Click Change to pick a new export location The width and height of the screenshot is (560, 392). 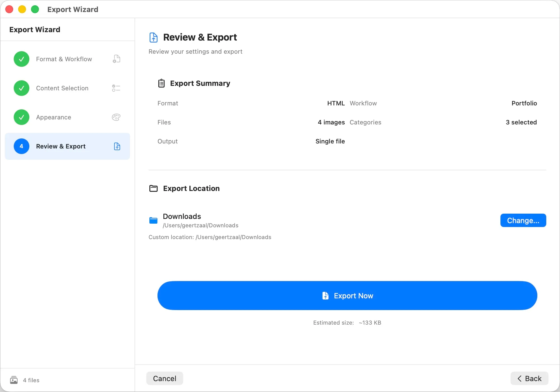coord(523,221)
